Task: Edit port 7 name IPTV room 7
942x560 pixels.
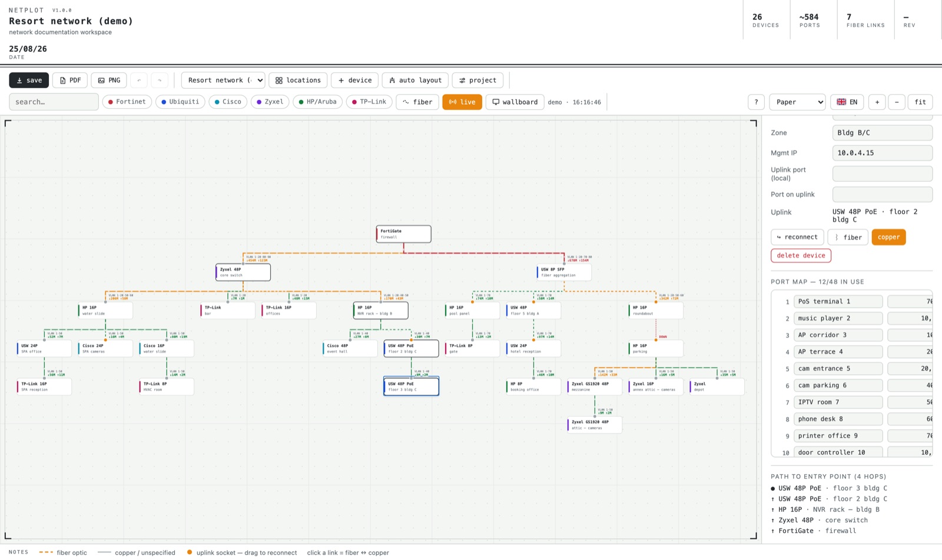Action: (x=838, y=402)
